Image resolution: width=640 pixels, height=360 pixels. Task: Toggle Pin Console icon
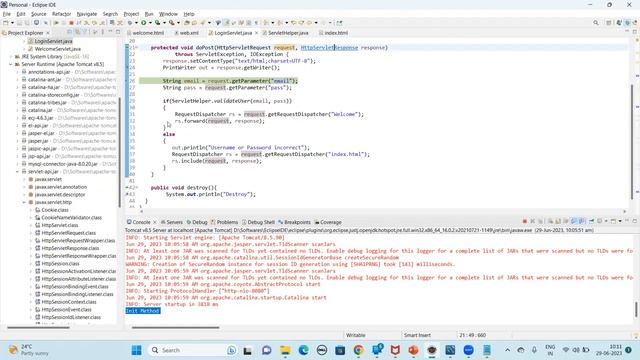click(591, 221)
